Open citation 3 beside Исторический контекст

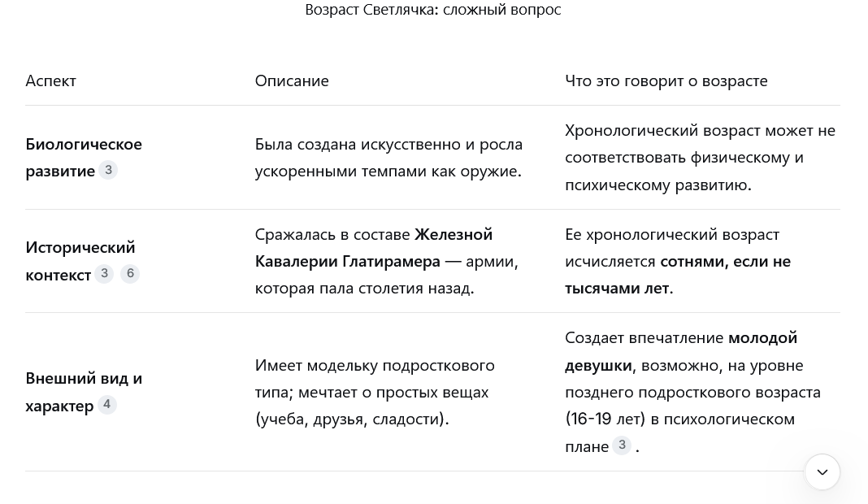tap(104, 273)
